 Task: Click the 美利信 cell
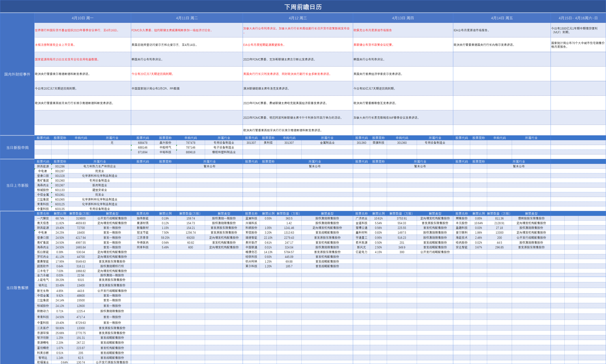point(268,143)
